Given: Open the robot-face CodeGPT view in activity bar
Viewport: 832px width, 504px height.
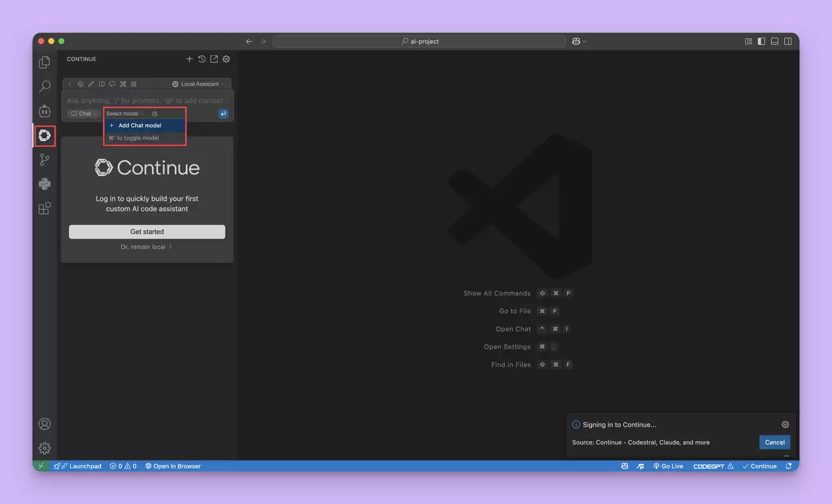Looking at the screenshot, I should tap(44, 111).
